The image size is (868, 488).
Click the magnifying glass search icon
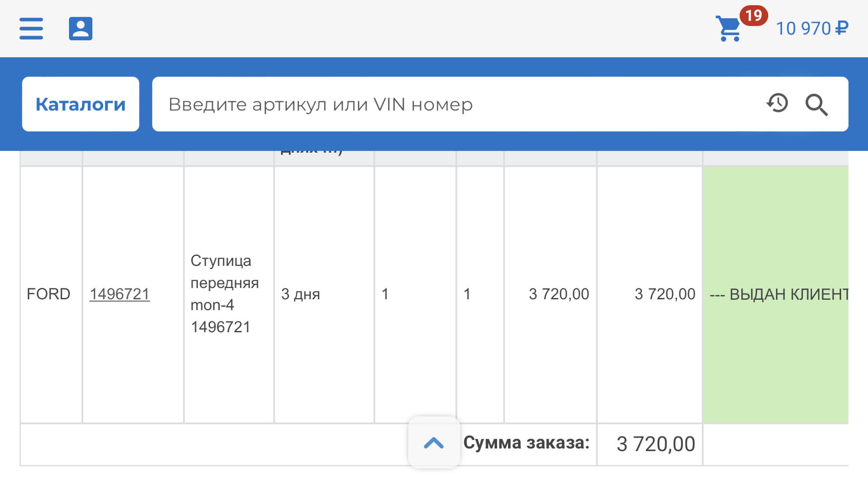(x=816, y=105)
